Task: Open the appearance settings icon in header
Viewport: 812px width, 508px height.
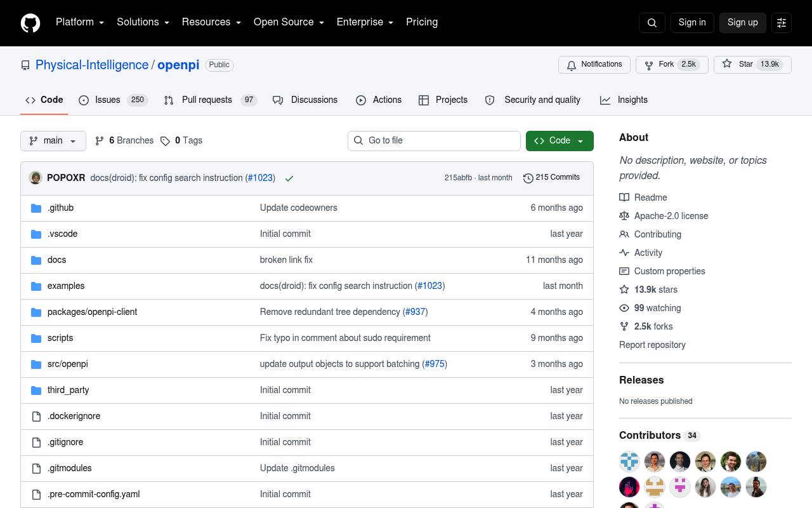Action: pos(782,23)
